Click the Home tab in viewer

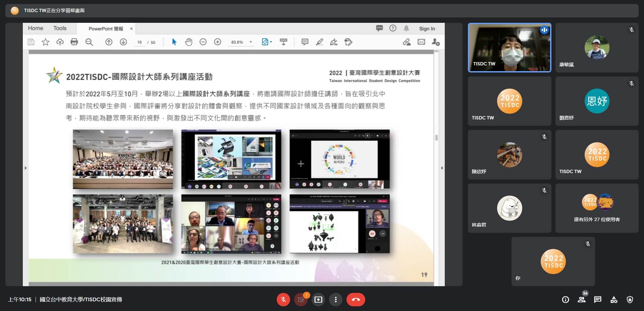pos(36,29)
